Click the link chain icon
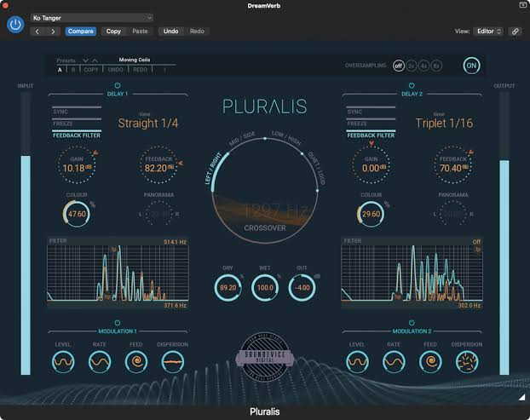Screen dimensions: 530x420 click(x=516, y=32)
